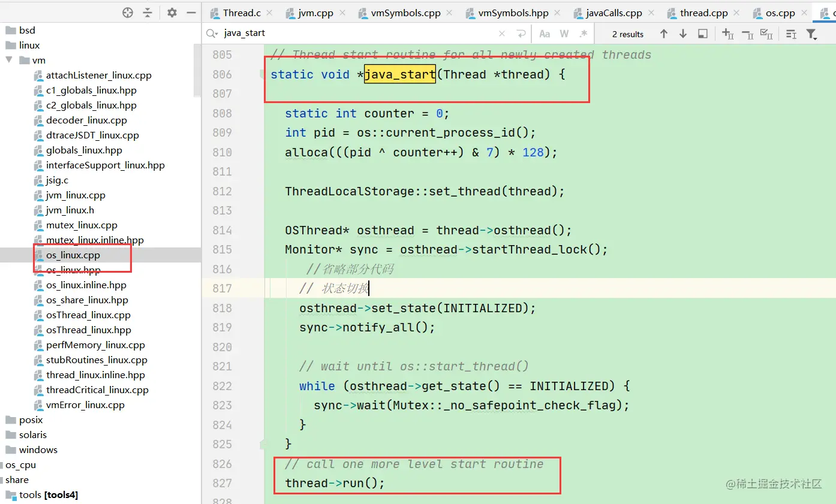This screenshot has width=836, height=504.
Task: Switch to the jvm.cpp tab
Action: click(x=315, y=13)
